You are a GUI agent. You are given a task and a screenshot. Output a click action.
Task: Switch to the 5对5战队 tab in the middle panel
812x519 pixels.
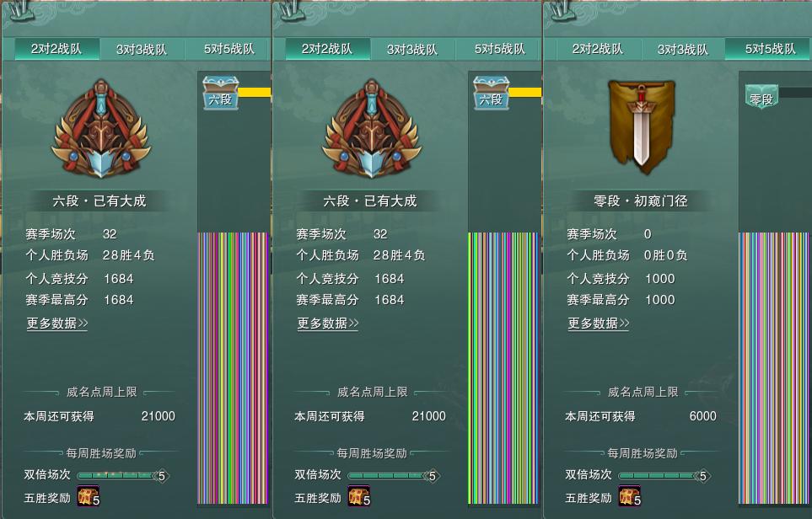click(499, 49)
